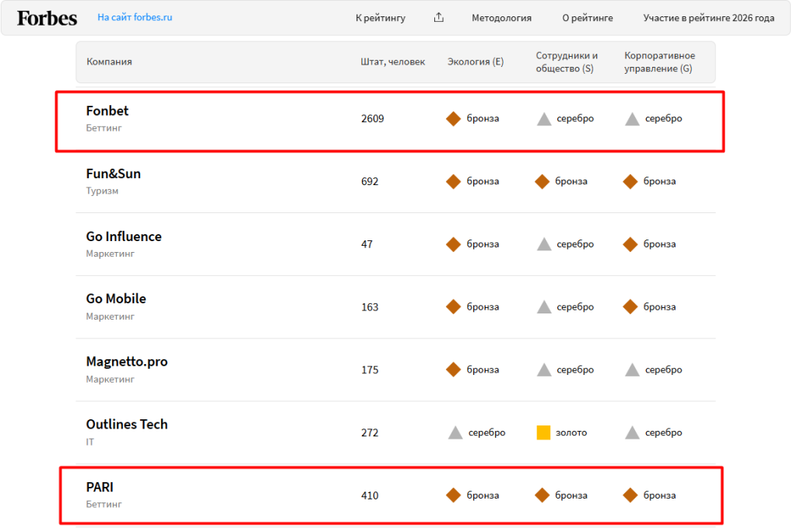This screenshot has height=532, width=797.
Task: Select Fun&Sun staff count 692
Action: pos(370,181)
